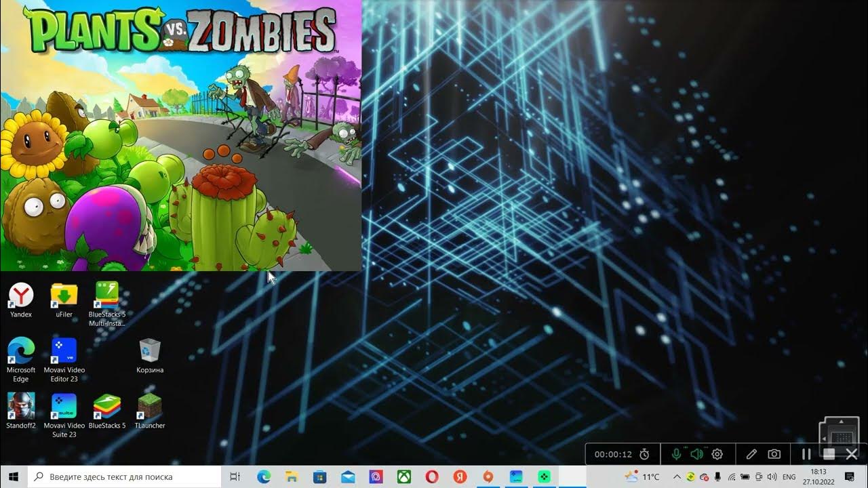Open the recording timer scheduler icon
The height and width of the screenshot is (488, 868).
(645, 454)
